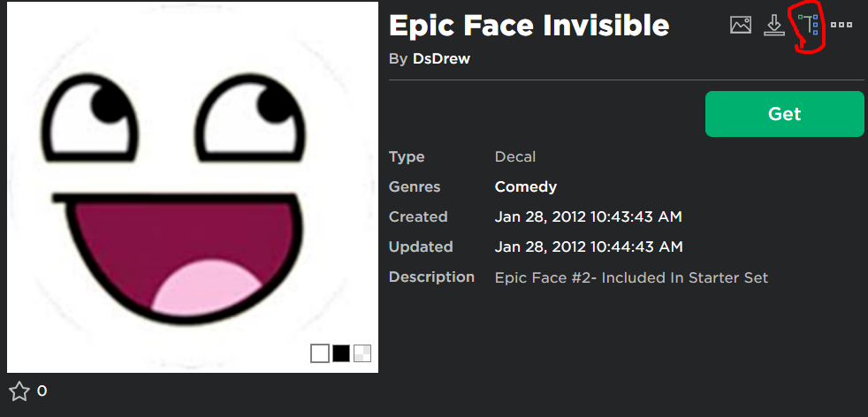Select the black background swatch
This screenshot has height=417, width=868.
(341, 354)
